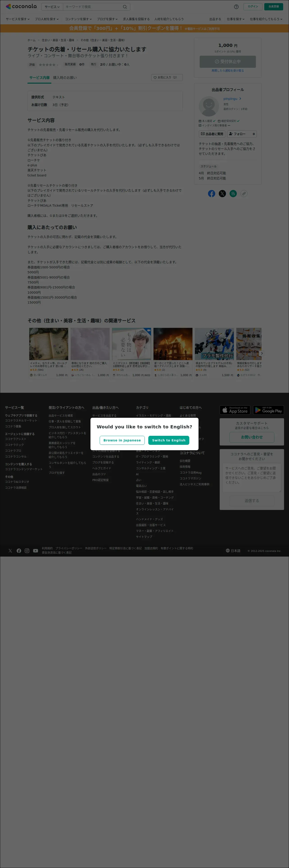Click the 会員登録 button
The image size is (289, 868).
click(273, 6)
